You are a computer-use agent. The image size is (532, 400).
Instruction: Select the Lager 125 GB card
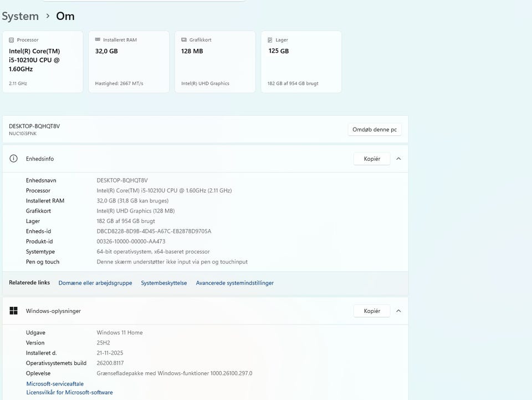pyautogui.click(x=301, y=62)
